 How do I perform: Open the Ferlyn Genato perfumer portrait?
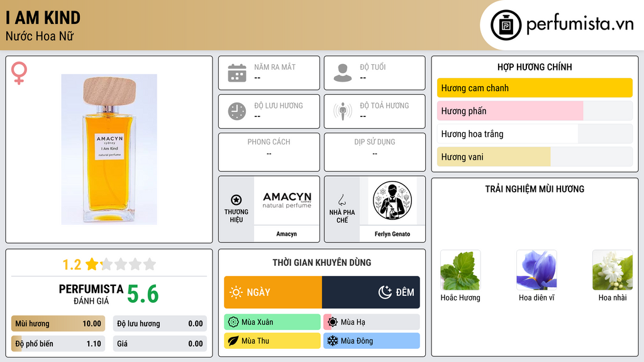[x=392, y=200]
